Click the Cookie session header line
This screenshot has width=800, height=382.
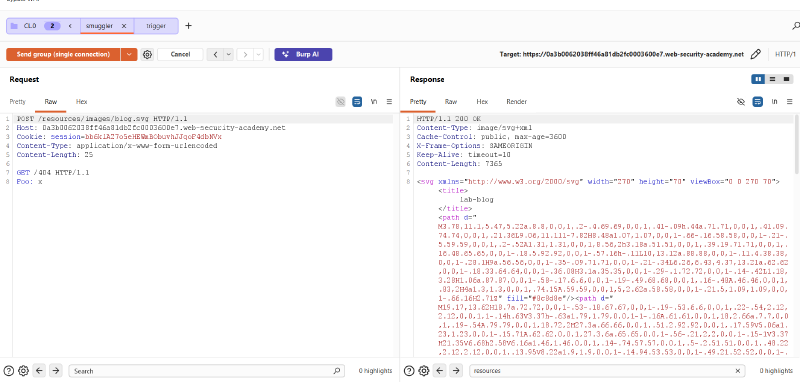(119, 137)
